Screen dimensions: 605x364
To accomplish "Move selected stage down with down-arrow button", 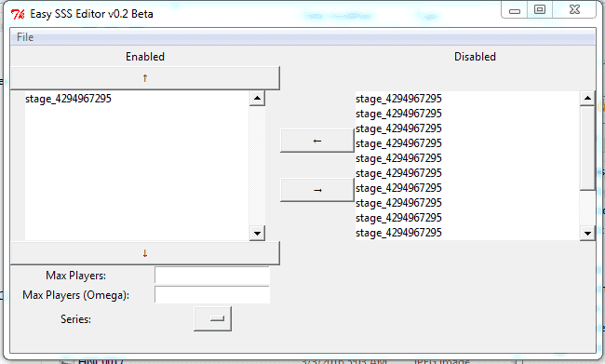I will [x=145, y=253].
